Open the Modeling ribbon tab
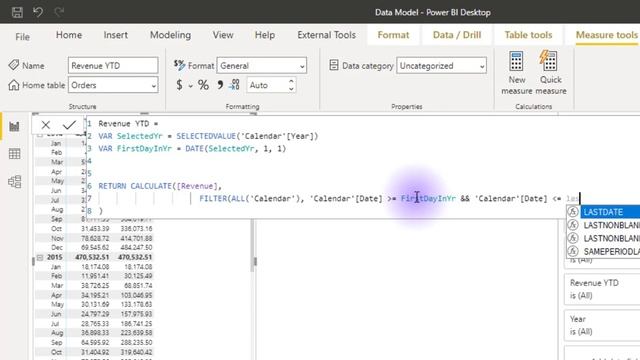Image resolution: width=640 pixels, height=360 pixels. 170,35
